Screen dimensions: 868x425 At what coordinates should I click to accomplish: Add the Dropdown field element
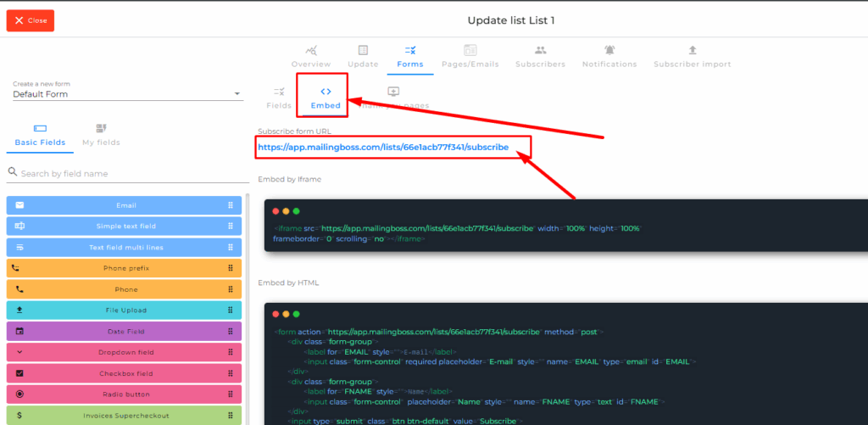pyautogui.click(x=125, y=352)
